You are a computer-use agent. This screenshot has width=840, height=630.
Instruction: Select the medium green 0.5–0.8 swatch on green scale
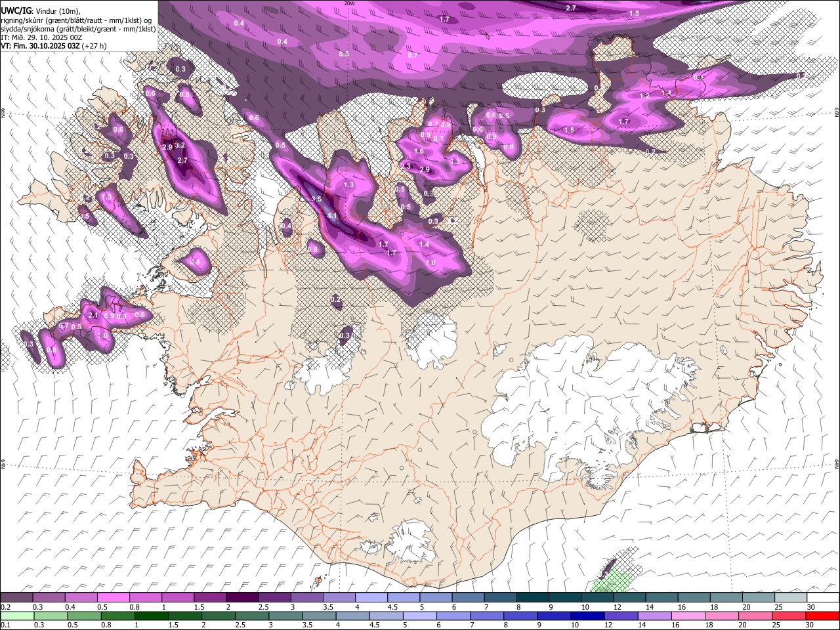(x=83, y=616)
